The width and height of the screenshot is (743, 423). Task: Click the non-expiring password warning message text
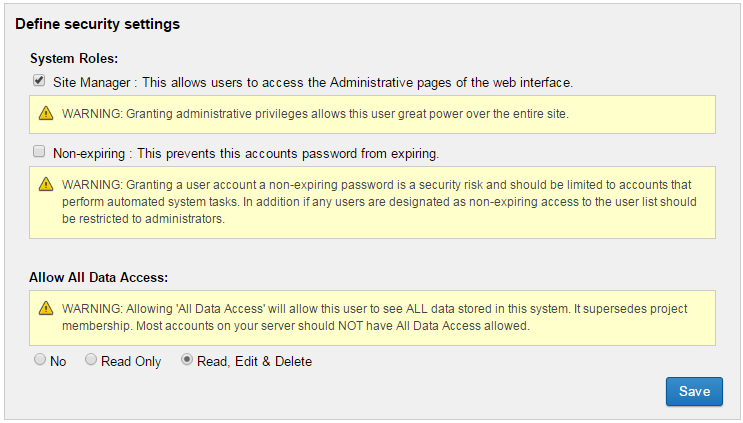coord(380,202)
